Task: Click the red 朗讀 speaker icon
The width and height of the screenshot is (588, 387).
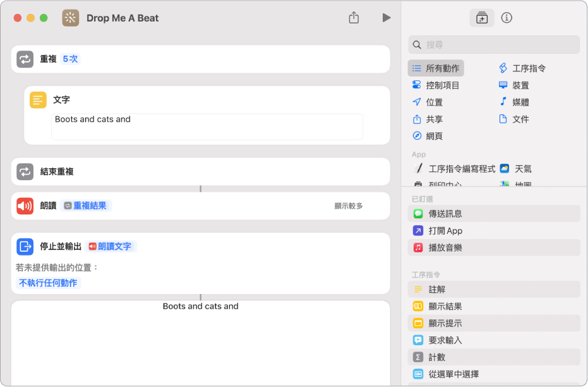Action: click(x=25, y=206)
